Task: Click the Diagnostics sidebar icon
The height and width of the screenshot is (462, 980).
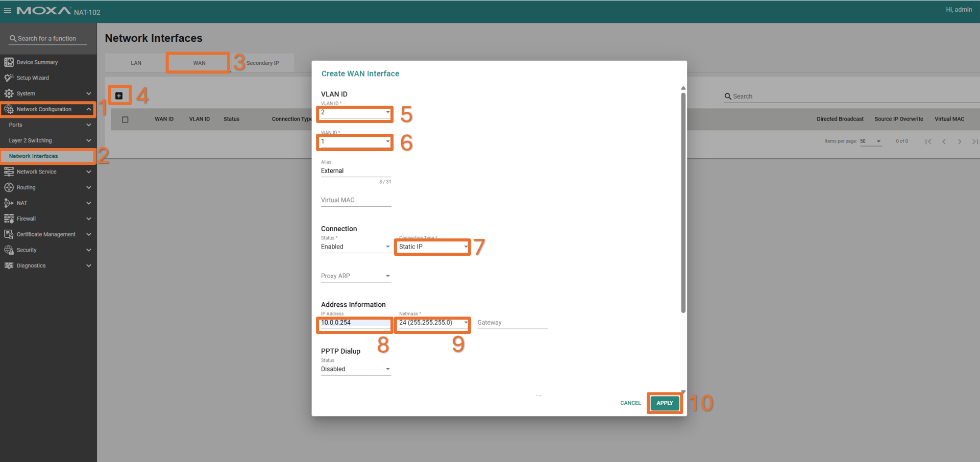Action: pyautogui.click(x=9, y=265)
